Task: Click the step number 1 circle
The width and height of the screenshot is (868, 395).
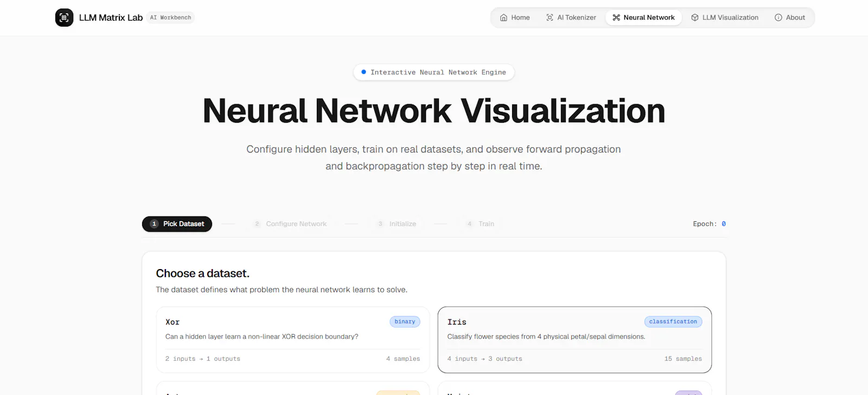Action: click(x=154, y=224)
